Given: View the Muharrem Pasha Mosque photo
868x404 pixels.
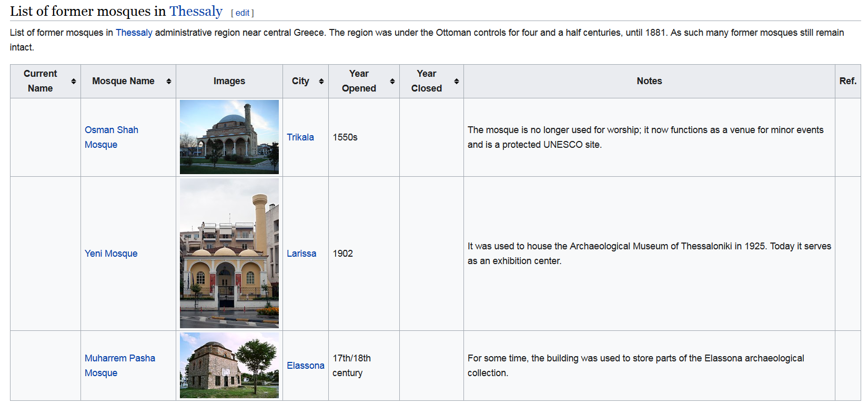Looking at the screenshot, I should 229,365.
